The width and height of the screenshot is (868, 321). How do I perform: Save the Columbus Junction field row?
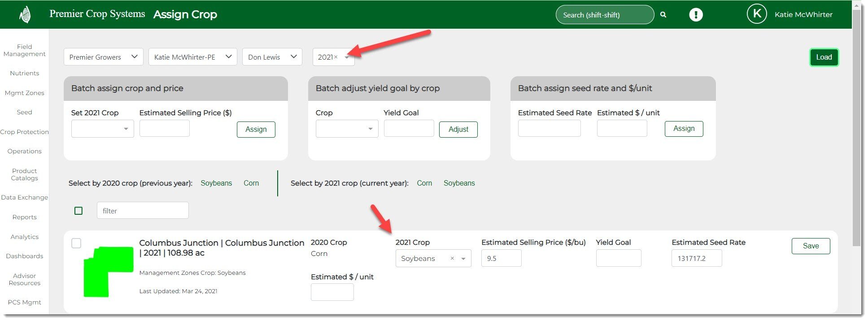810,246
